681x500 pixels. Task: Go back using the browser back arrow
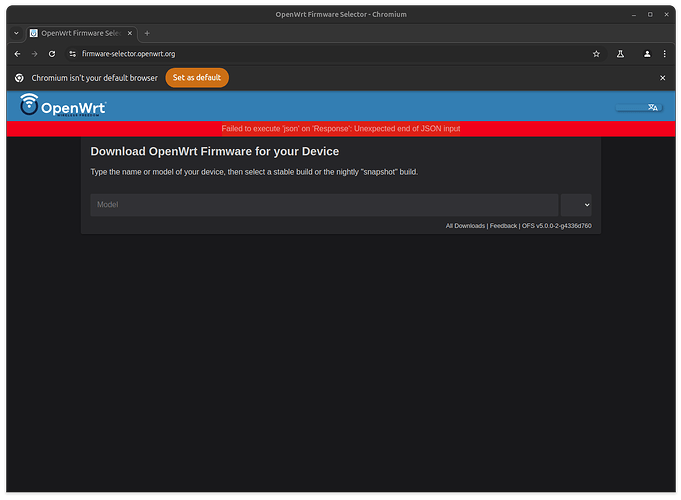point(17,54)
